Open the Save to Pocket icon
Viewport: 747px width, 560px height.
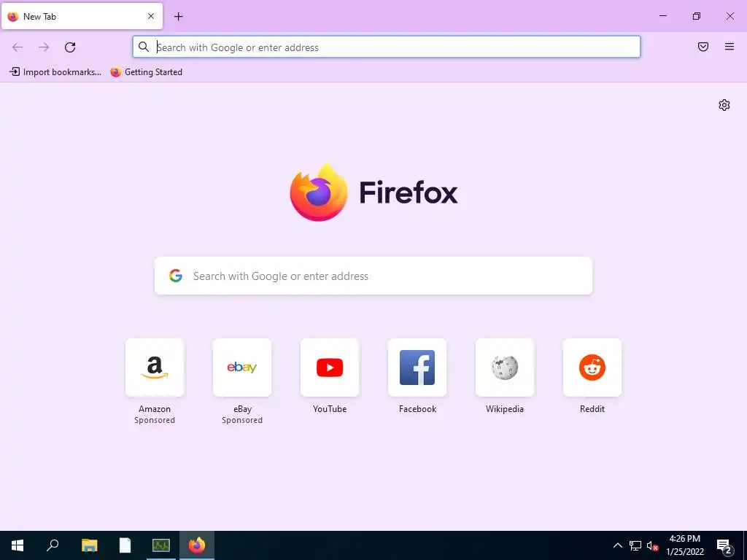coord(703,47)
